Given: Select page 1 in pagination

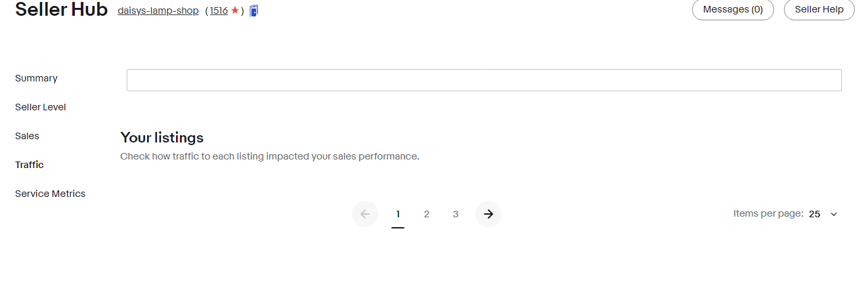Looking at the screenshot, I should coord(398,214).
